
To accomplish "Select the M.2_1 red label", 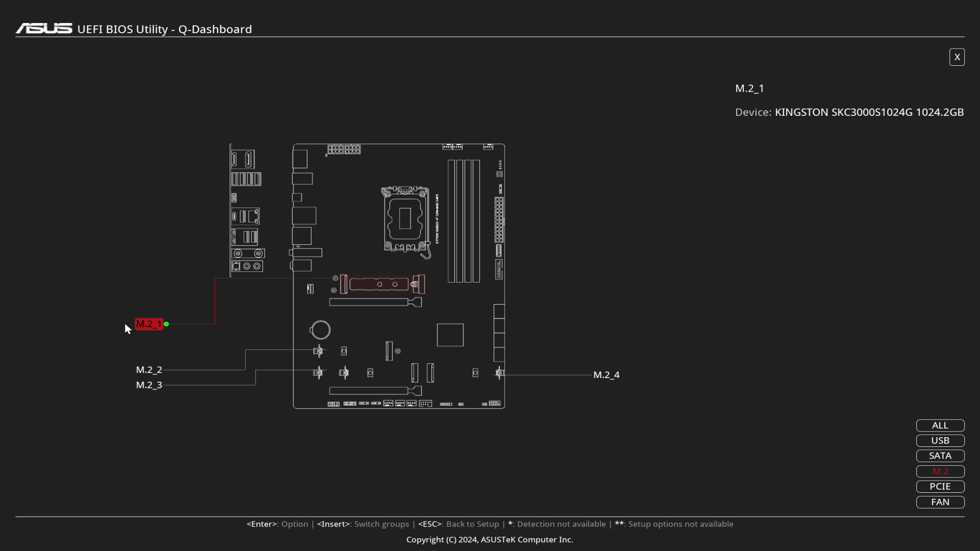I will coord(149,324).
